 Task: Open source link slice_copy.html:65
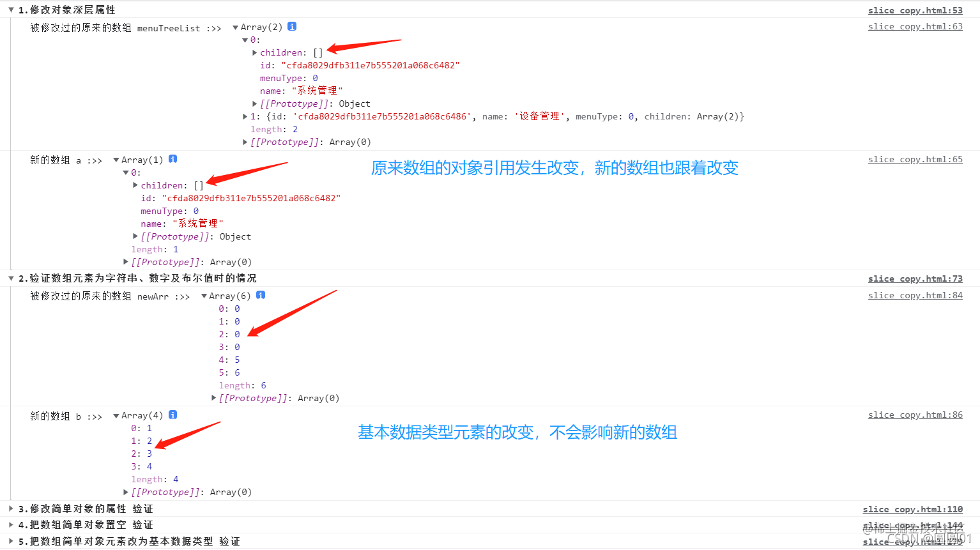(915, 159)
